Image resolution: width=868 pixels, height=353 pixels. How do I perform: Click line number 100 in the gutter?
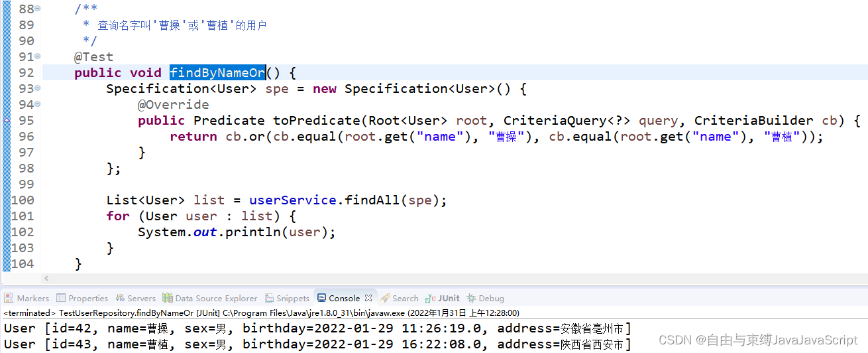coord(22,200)
